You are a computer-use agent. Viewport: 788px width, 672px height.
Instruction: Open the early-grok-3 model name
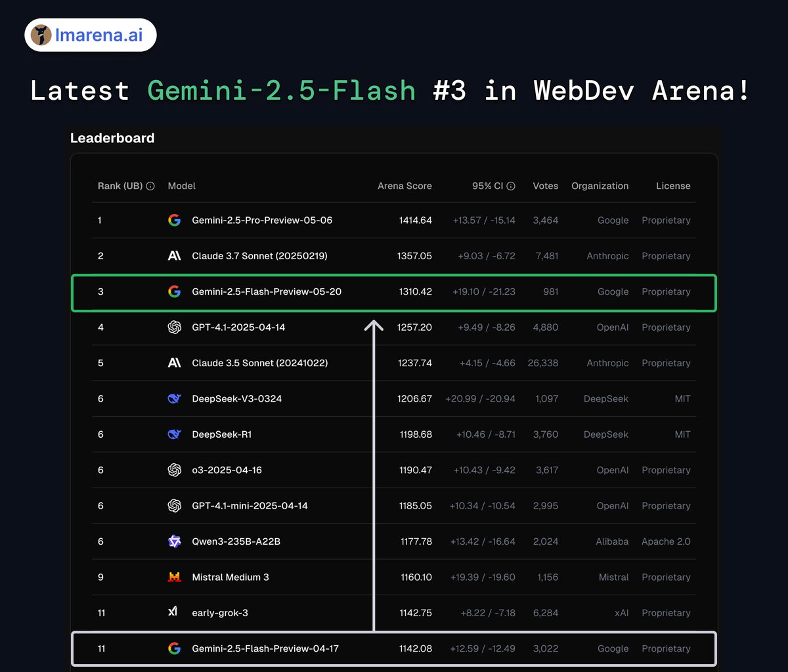220,613
